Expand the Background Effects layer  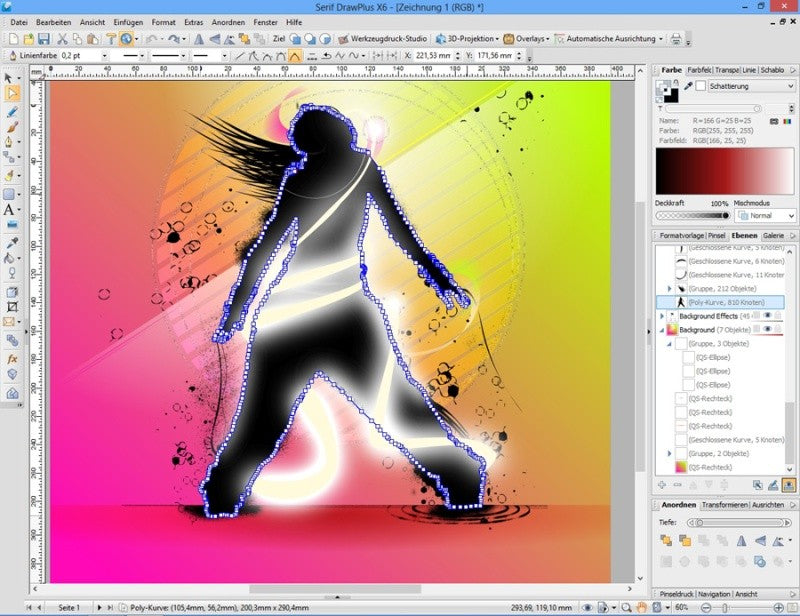click(x=662, y=316)
